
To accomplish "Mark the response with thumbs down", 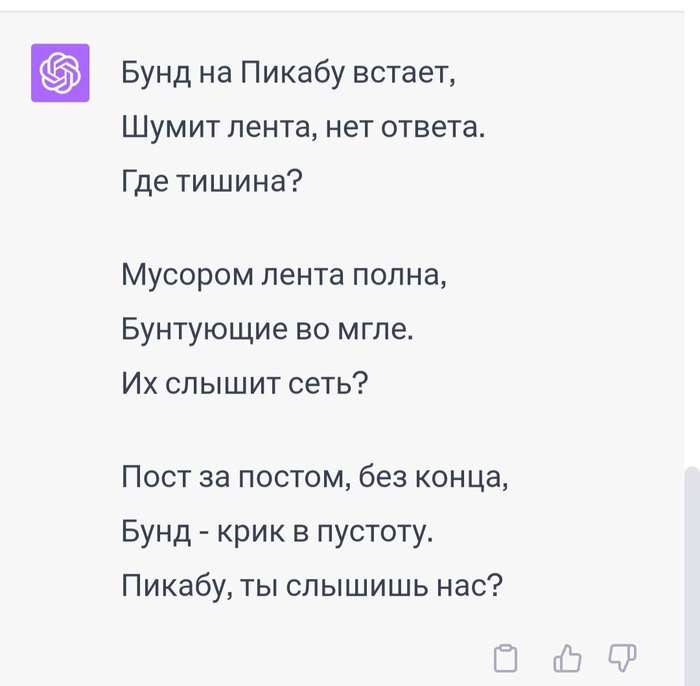I will pyautogui.click(x=622, y=657).
